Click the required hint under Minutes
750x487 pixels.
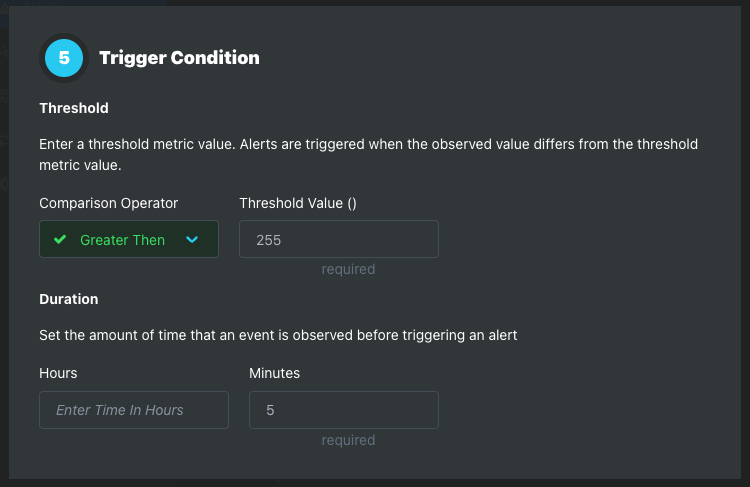(348, 440)
